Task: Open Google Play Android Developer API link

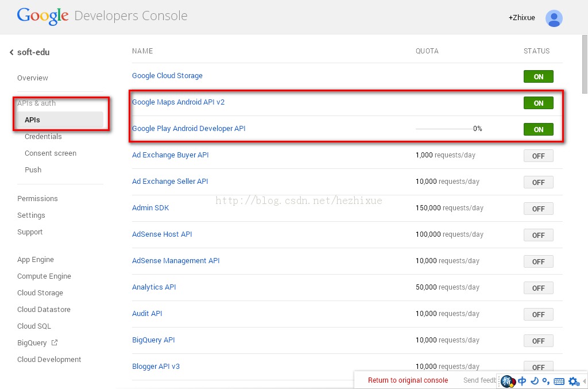Action: 188,129
